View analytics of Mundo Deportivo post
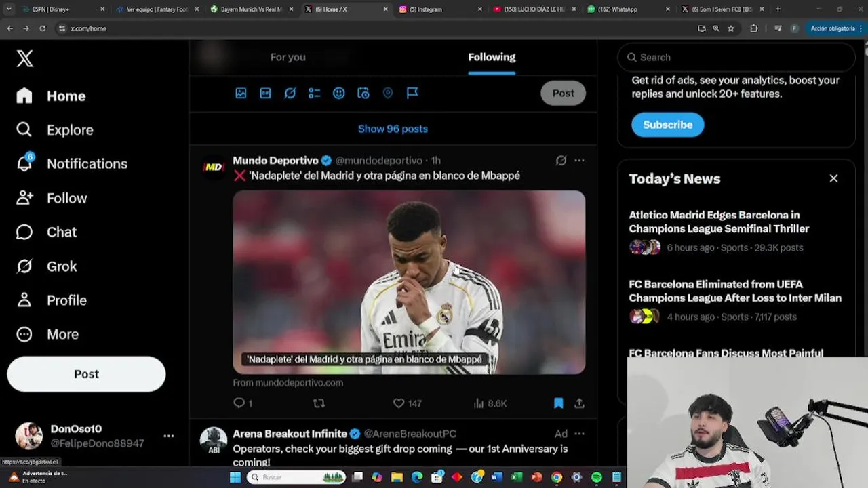 pos(490,403)
